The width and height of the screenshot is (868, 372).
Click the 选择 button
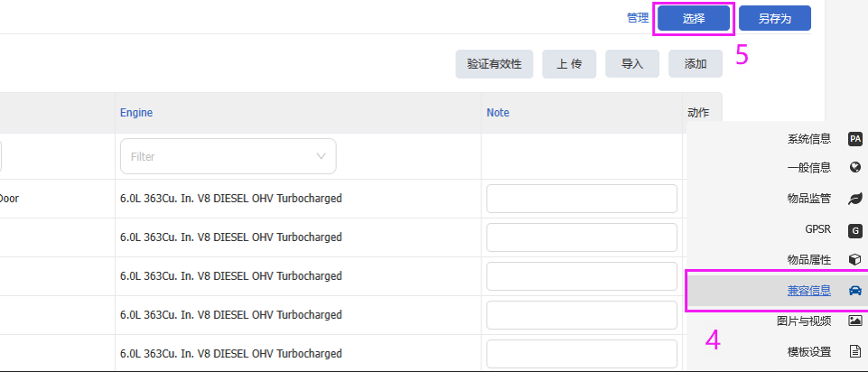tap(693, 18)
